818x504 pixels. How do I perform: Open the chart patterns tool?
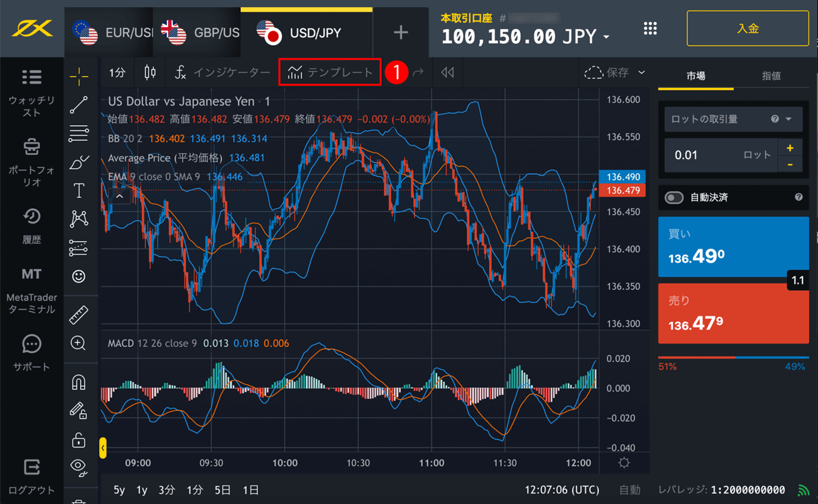point(78,219)
